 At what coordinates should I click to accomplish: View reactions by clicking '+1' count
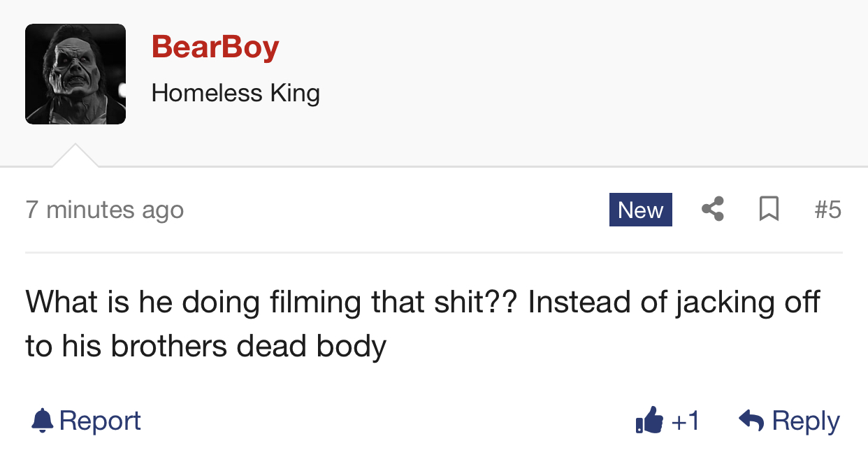point(685,421)
